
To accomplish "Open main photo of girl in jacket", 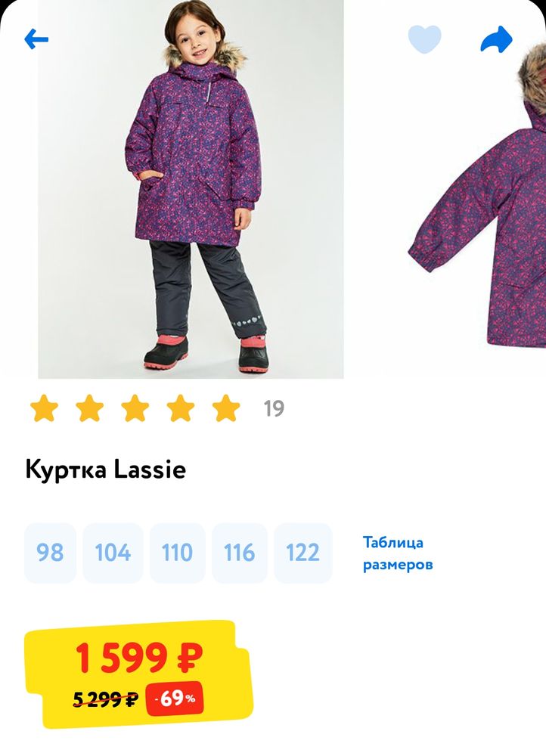I will click(x=191, y=189).
